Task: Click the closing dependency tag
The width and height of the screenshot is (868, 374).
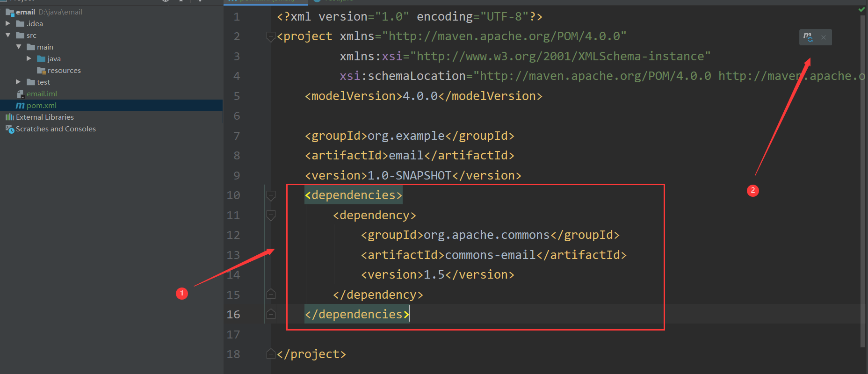Action: click(x=378, y=295)
